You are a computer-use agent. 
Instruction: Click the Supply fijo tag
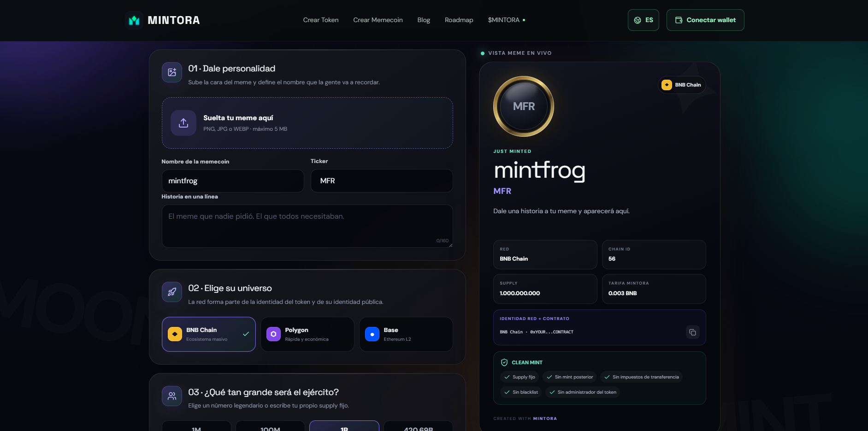coord(520,377)
